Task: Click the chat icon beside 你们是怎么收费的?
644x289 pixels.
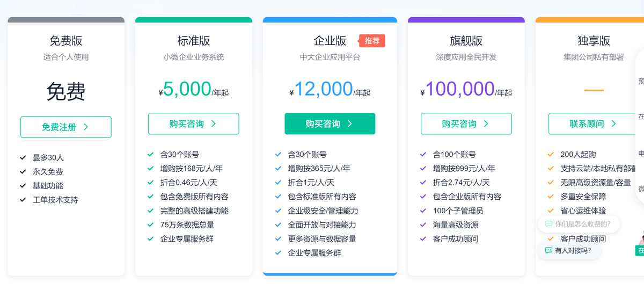Action: 548,224
